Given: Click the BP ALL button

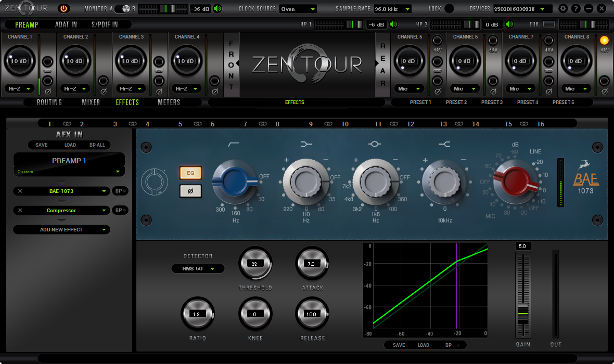Looking at the screenshot, I should click(97, 145).
